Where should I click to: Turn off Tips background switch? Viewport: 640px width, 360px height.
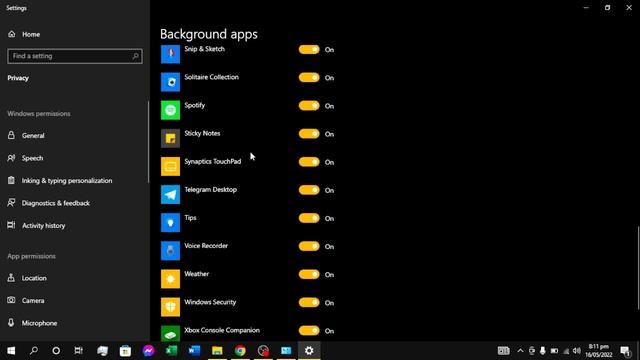309,218
